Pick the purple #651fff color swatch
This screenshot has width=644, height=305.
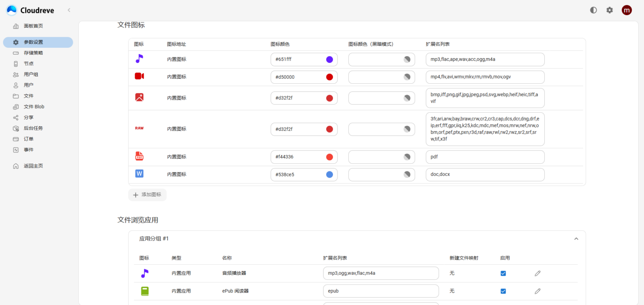click(x=330, y=59)
